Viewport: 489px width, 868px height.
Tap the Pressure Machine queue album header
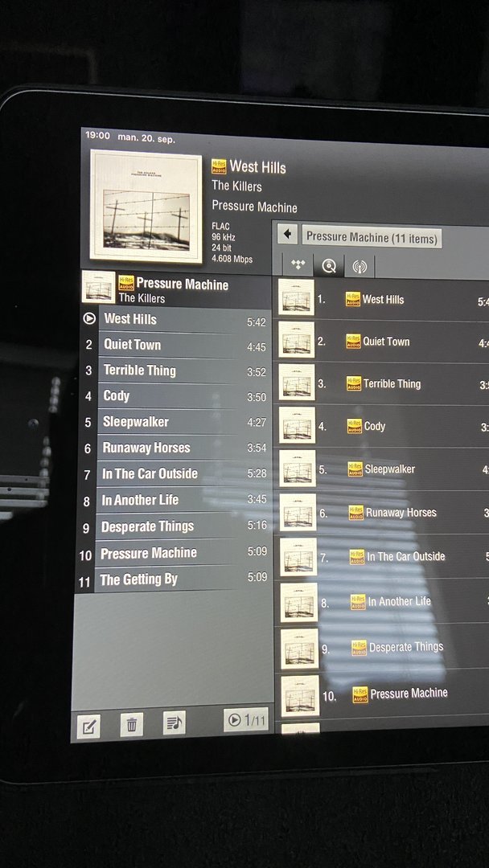176,289
